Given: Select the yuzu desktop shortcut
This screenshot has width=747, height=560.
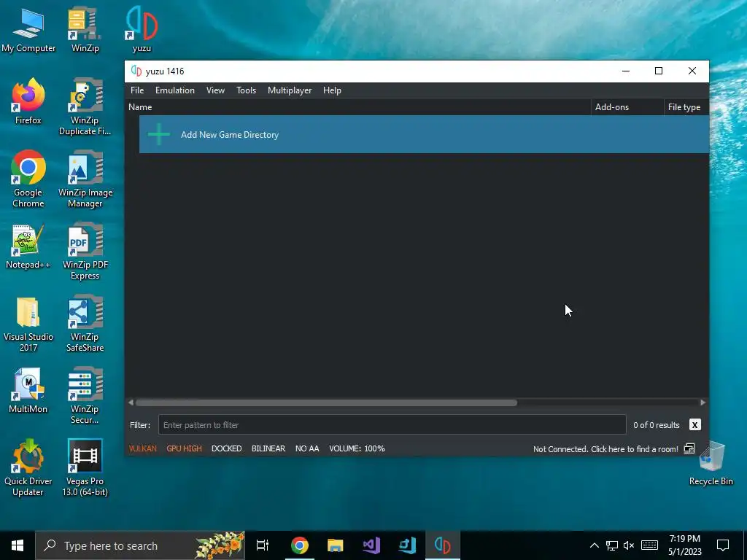Looking at the screenshot, I should [142, 29].
